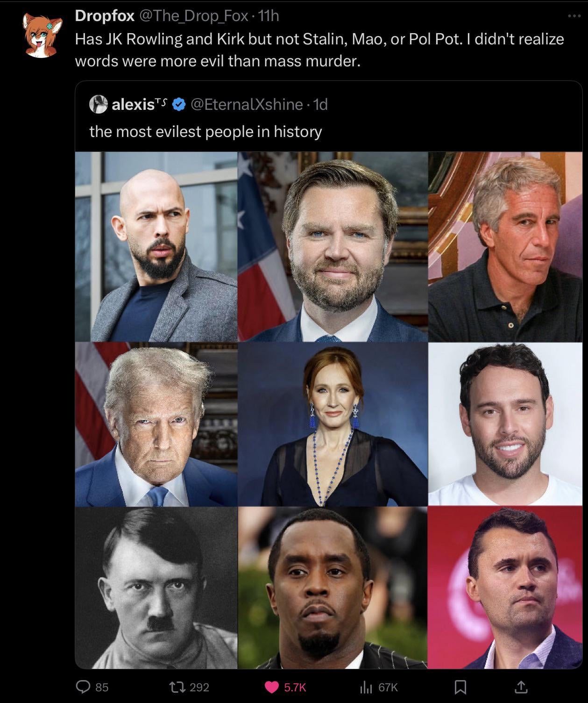Open the Dropfox display name link
Screen dimensions: 588x703
[105, 16]
